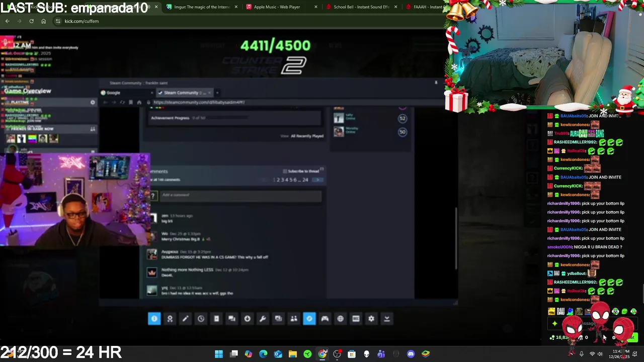Go back in Steam overlay browser
This screenshot has width=644, height=362.
pyautogui.click(x=105, y=102)
